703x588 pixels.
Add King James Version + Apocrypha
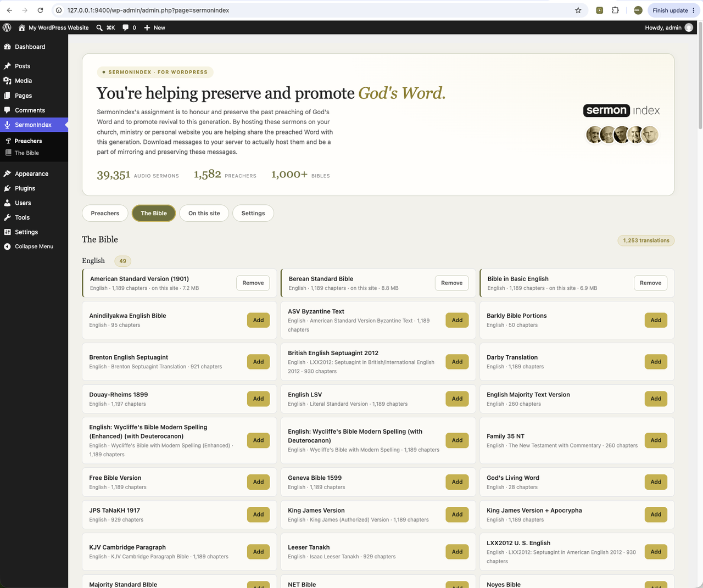656,514
